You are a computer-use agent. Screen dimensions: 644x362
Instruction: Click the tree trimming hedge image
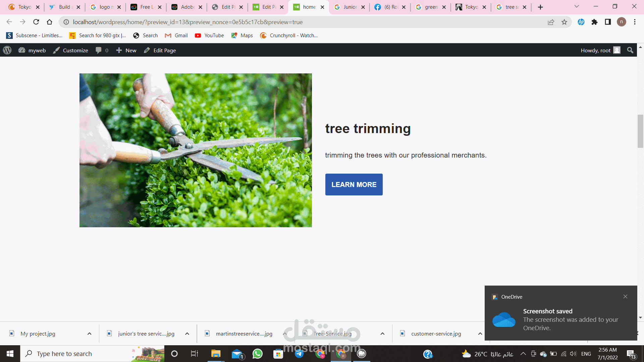click(196, 150)
